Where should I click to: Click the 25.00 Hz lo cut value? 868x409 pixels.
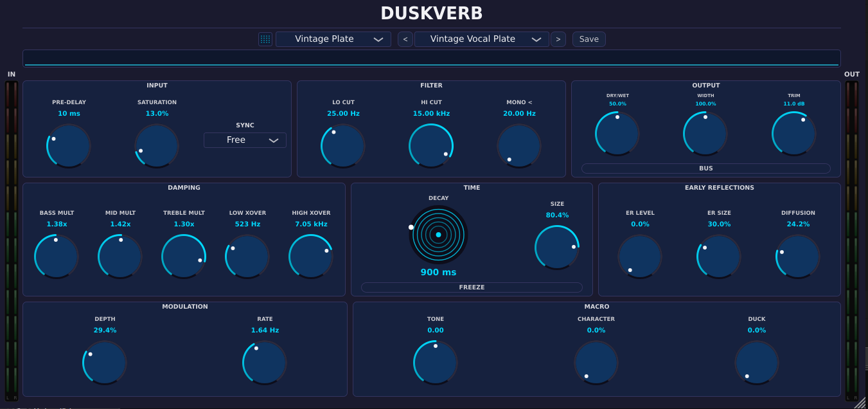click(x=343, y=113)
